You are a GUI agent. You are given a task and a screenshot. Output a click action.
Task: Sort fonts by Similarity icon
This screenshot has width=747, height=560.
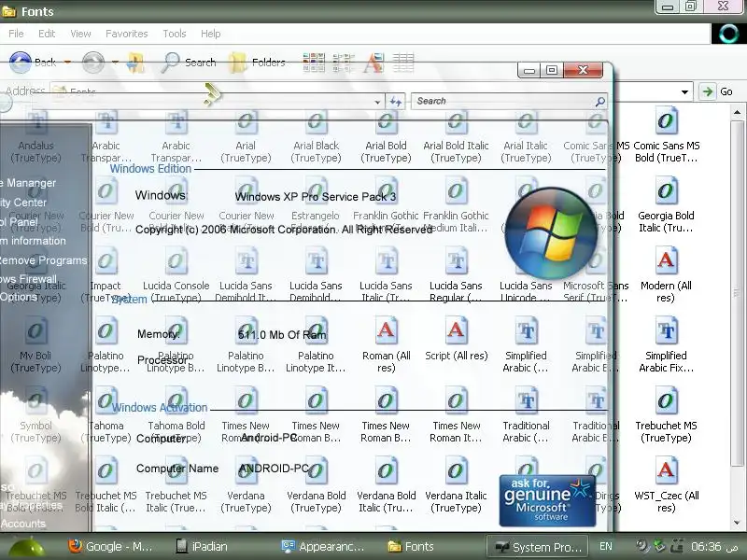373,63
